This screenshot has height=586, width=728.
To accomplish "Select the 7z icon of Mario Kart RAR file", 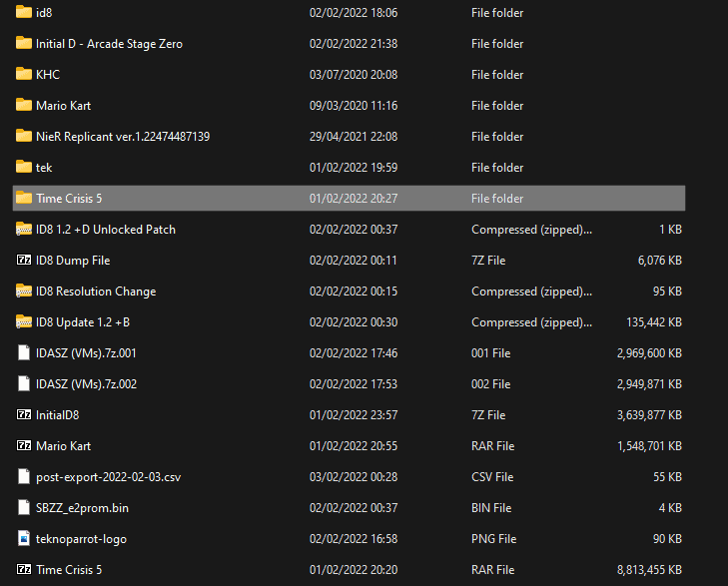I will coord(24,445).
